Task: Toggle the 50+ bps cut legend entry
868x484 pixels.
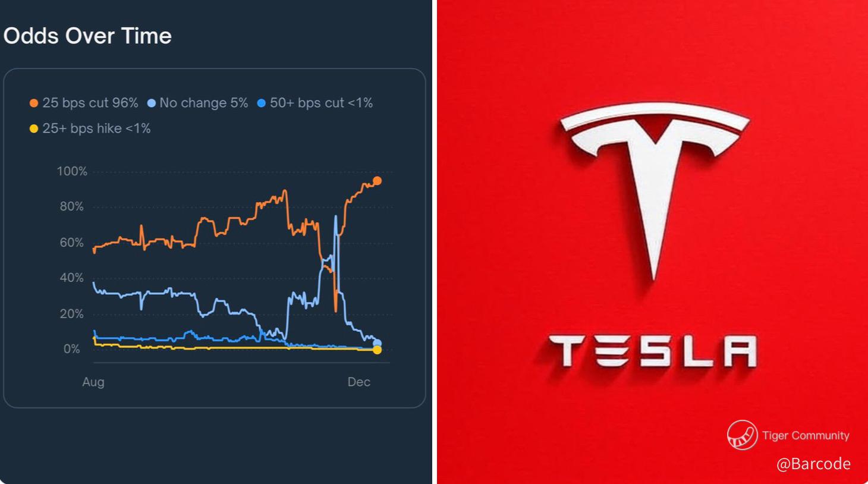Action: [x=315, y=103]
